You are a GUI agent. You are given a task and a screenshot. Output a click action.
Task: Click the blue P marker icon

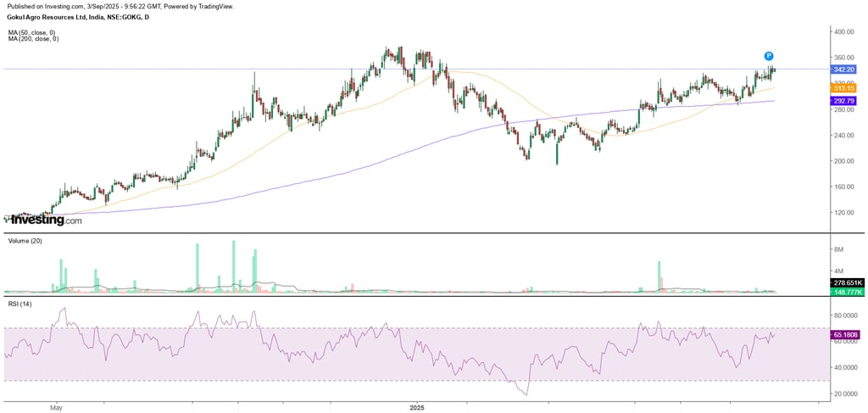(768, 56)
